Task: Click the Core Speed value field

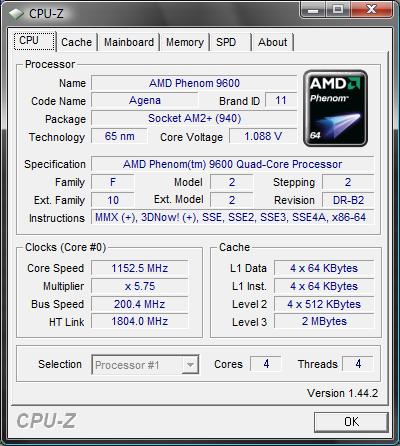Action: 139,268
